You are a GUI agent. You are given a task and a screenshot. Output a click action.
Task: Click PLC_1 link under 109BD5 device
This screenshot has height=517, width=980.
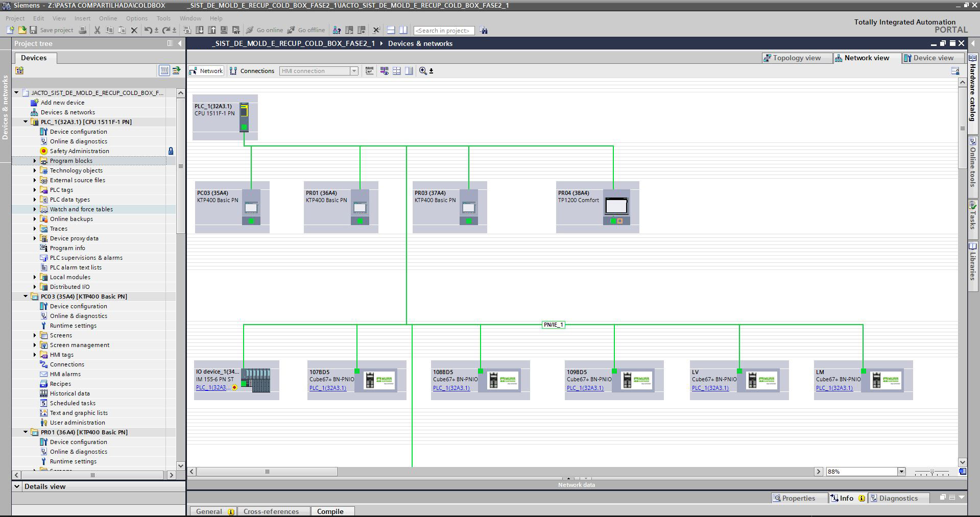(585, 388)
